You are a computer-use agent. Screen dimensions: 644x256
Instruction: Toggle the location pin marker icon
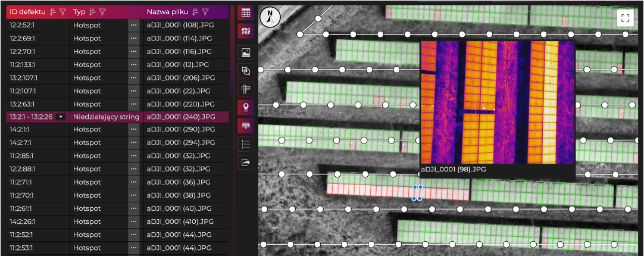(x=246, y=108)
